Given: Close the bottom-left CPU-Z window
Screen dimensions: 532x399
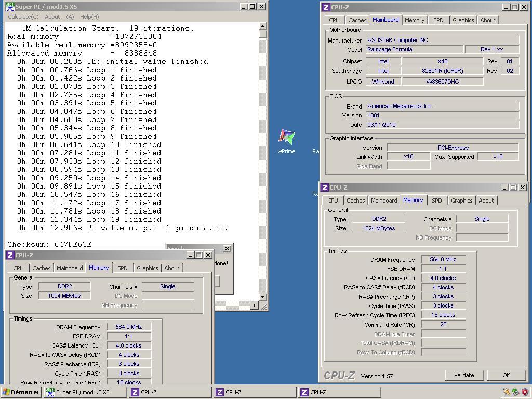Looking at the screenshot, I should pos(208,255).
